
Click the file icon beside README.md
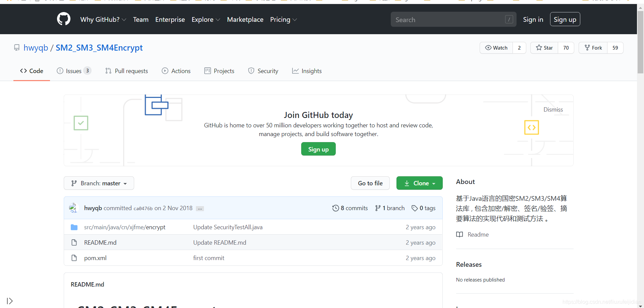(74, 242)
